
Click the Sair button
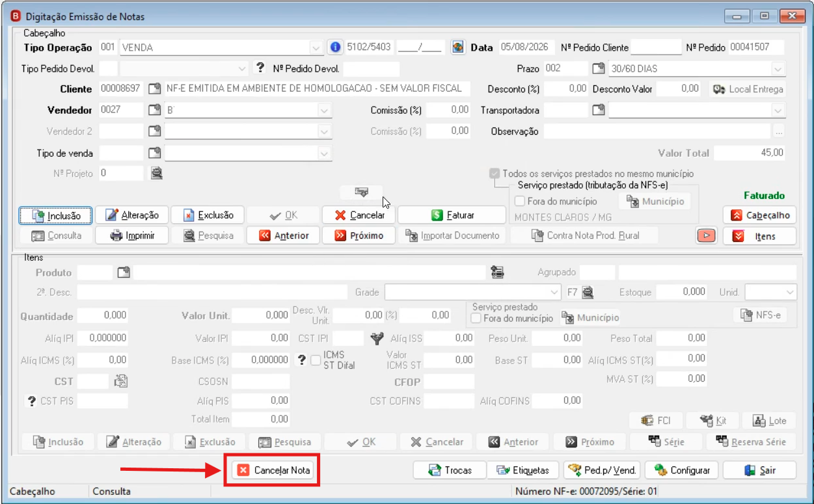759,470
